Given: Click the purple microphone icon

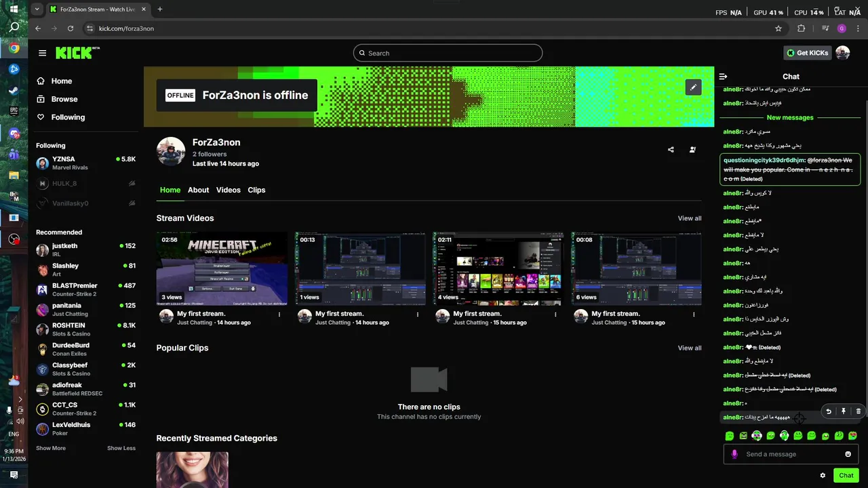Looking at the screenshot, I should point(734,454).
